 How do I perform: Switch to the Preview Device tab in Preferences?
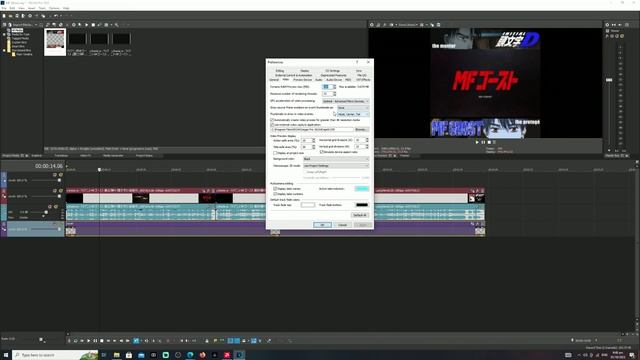pos(302,80)
